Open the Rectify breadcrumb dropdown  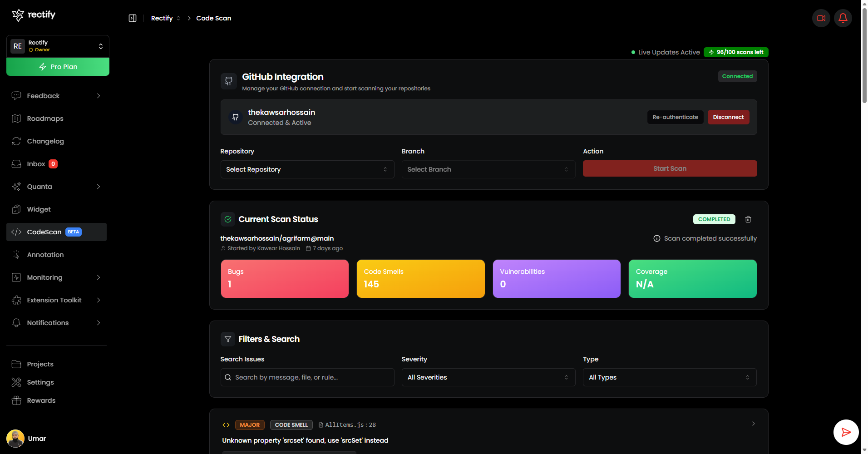pos(166,18)
